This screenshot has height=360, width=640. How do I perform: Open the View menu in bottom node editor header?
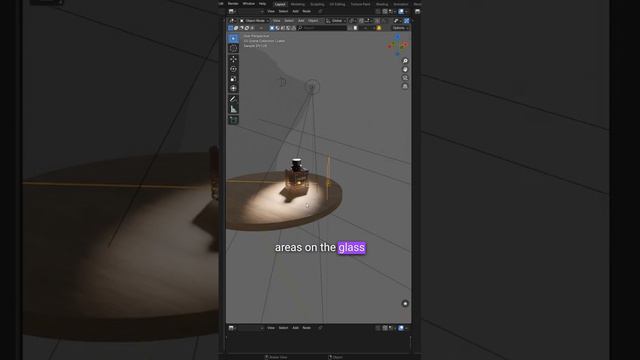pos(271,328)
